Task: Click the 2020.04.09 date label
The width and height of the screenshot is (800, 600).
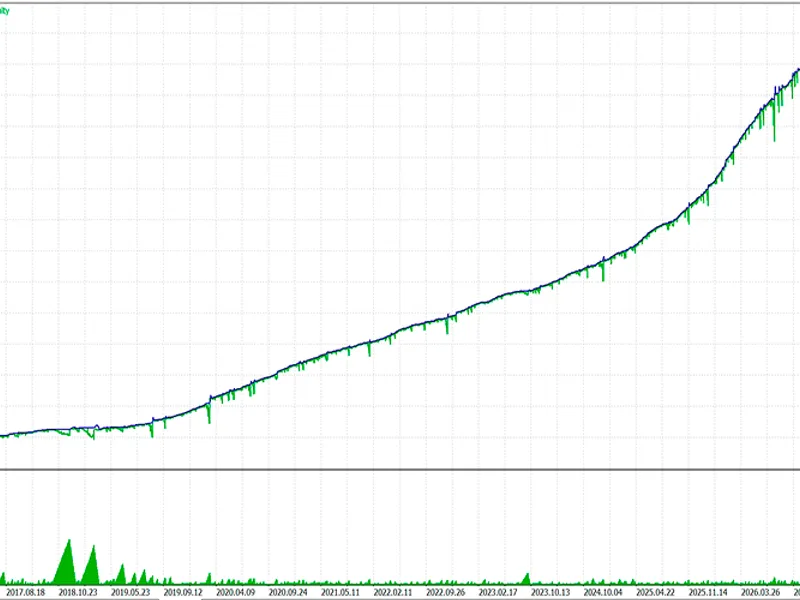Action: point(236,592)
